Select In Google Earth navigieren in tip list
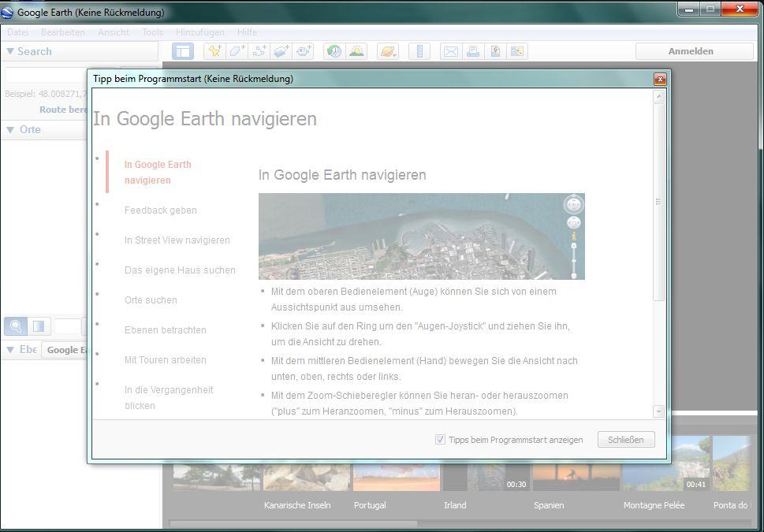This screenshot has height=532, width=764. tap(158, 173)
